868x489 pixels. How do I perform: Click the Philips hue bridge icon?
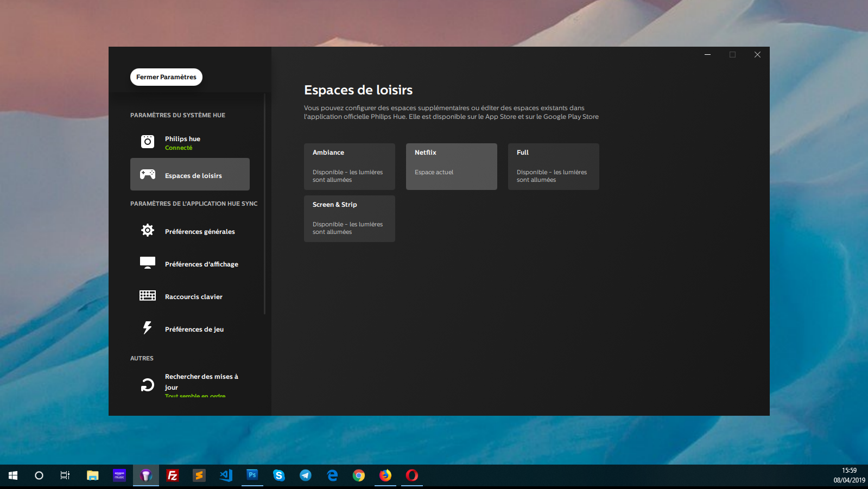[x=147, y=142]
